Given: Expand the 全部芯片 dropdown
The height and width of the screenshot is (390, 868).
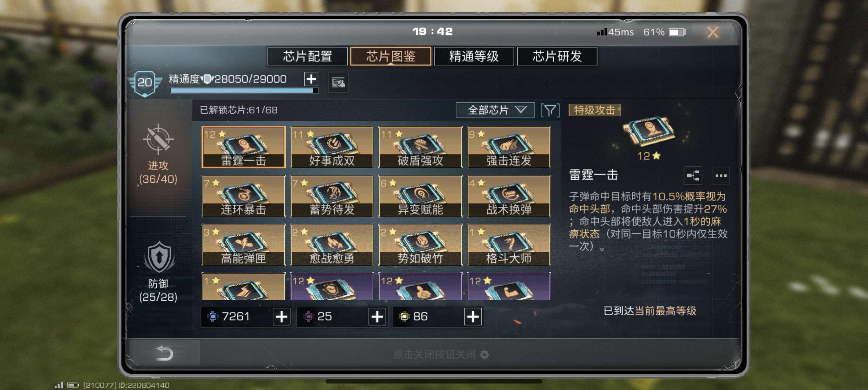Looking at the screenshot, I should coord(495,110).
